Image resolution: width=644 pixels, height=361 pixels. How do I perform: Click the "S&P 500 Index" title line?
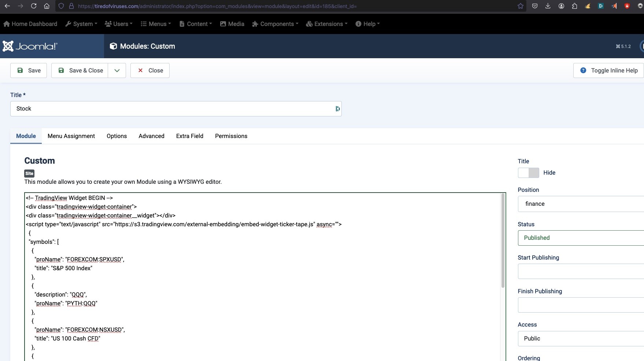coord(63,268)
